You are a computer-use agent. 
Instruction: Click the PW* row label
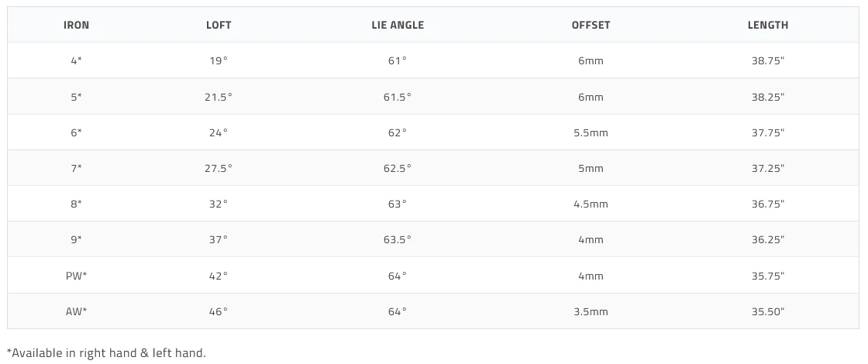(76, 276)
